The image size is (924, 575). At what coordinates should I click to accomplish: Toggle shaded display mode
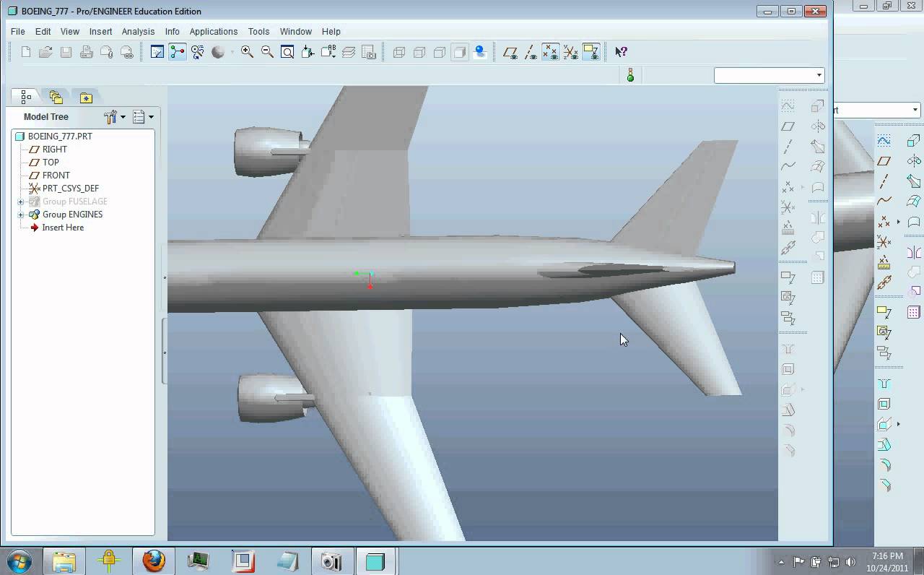[x=460, y=51]
